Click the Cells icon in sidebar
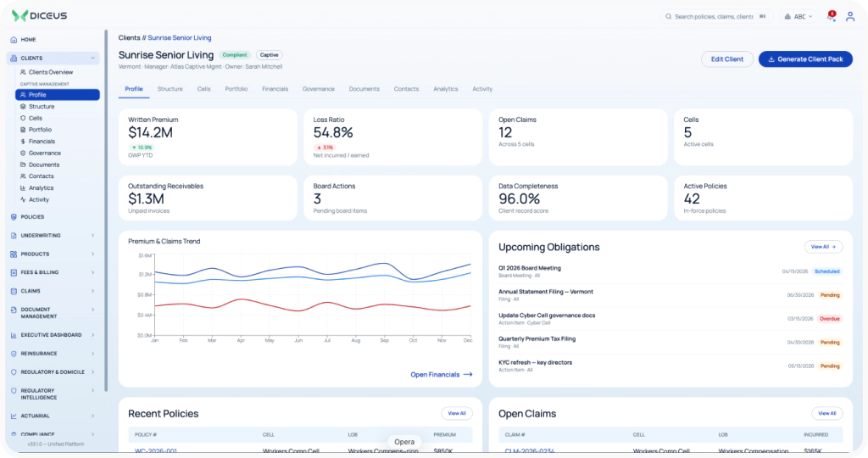The height and width of the screenshot is (458, 868). pyautogui.click(x=23, y=118)
